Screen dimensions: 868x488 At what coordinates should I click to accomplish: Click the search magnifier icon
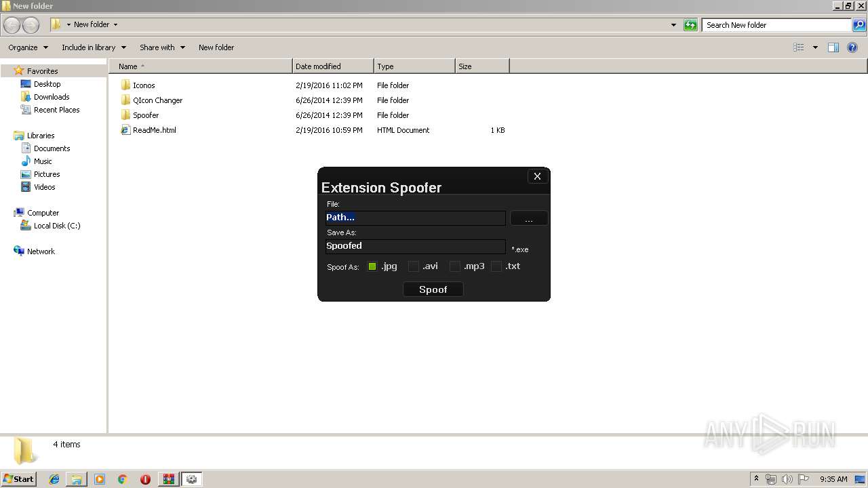[859, 25]
